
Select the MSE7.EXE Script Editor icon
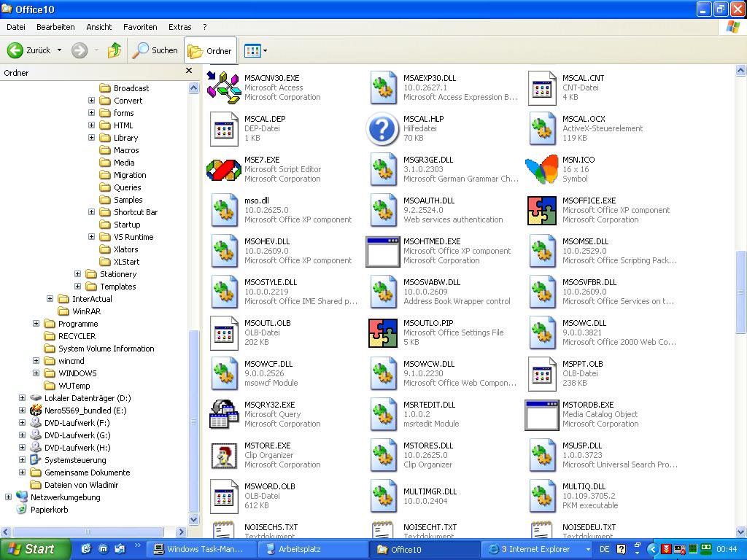tap(223, 169)
